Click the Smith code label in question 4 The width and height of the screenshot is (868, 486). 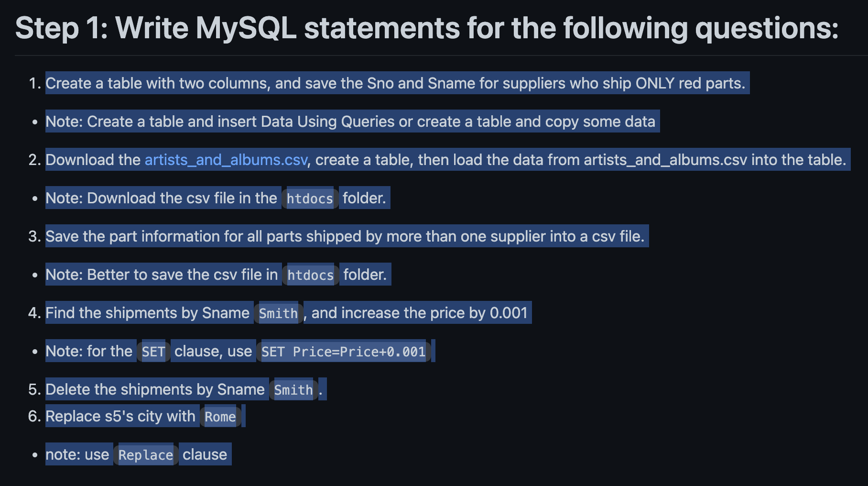click(x=278, y=313)
